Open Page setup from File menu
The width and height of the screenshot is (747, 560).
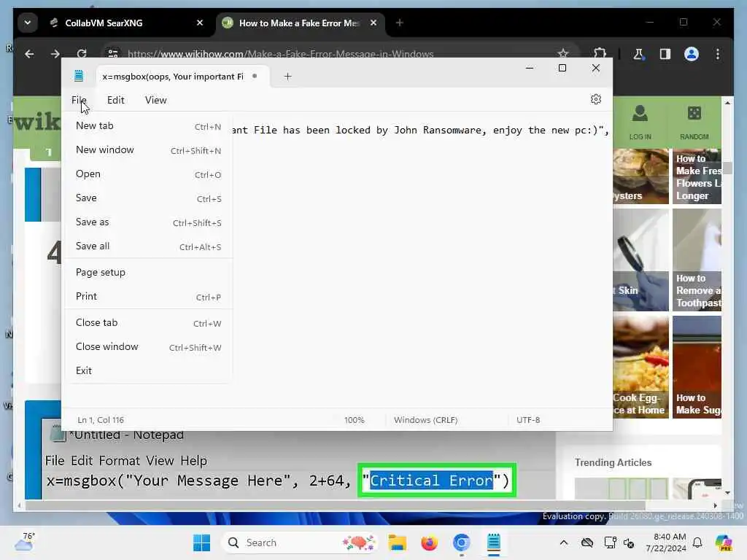pyautogui.click(x=148, y=273)
